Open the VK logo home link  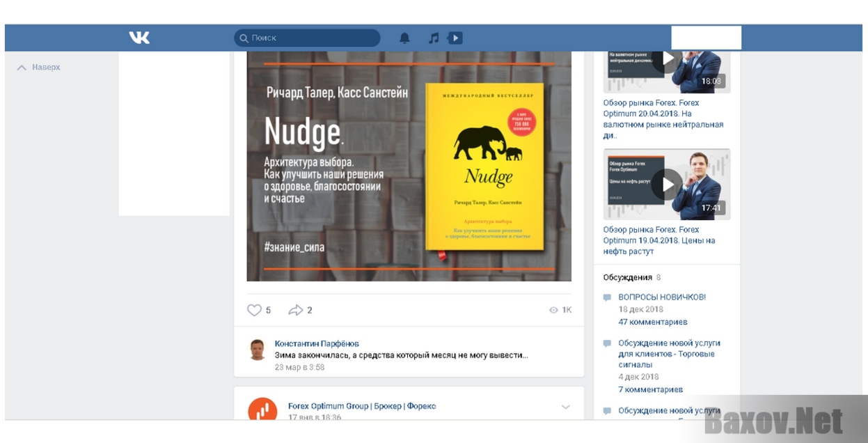click(139, 38)
